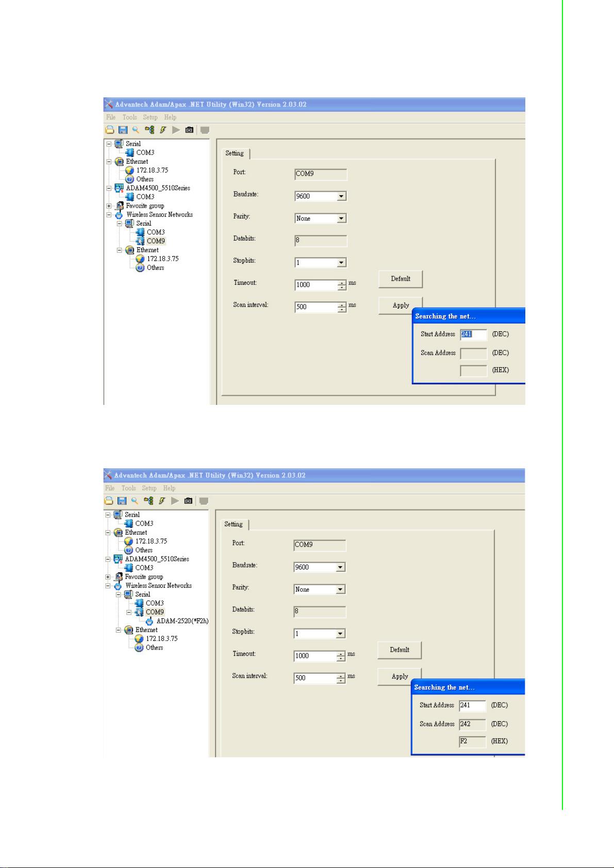Click the Scan Address field showing 242

click(x=473, y=724)
